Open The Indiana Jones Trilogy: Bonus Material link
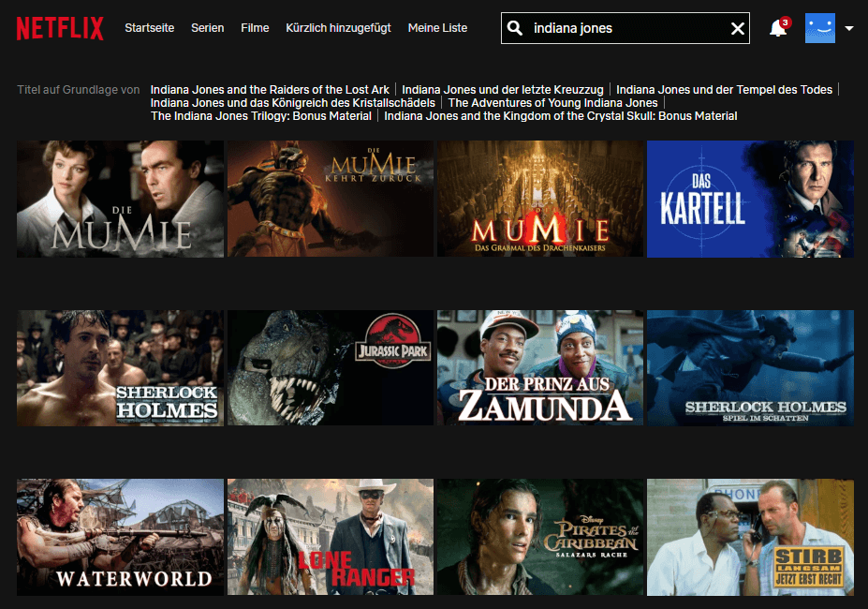 click(x=260, y=116)
